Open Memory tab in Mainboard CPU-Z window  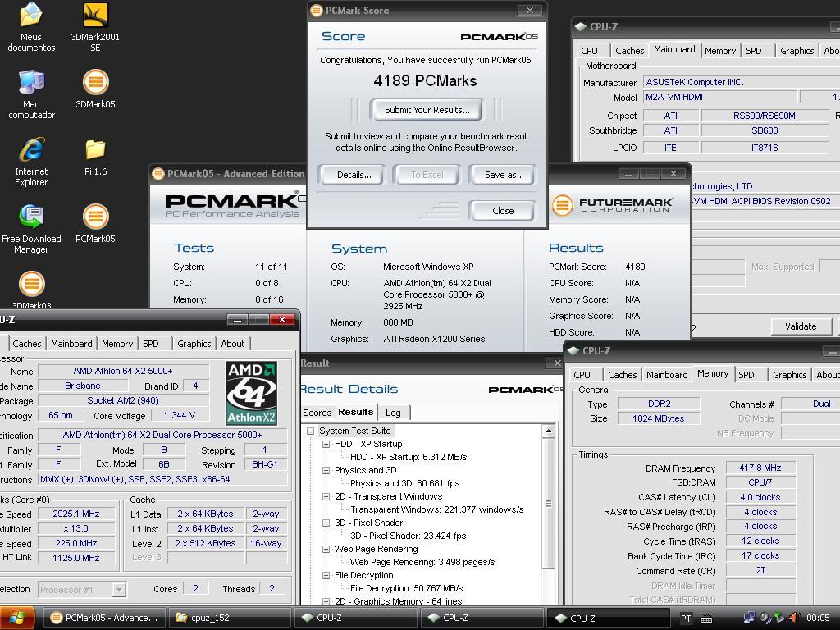click(x=720, y=51)
